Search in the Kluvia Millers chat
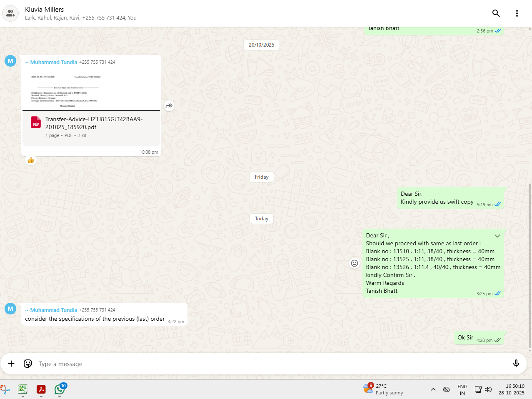This screenshot has width=532, height=399. pos(496,13)
